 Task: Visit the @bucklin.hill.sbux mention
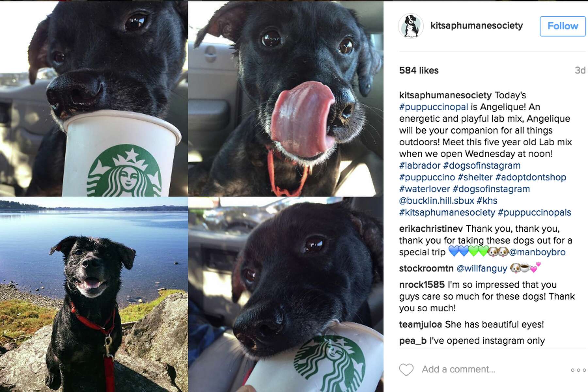pyautogui.click(x=436, y=201)
